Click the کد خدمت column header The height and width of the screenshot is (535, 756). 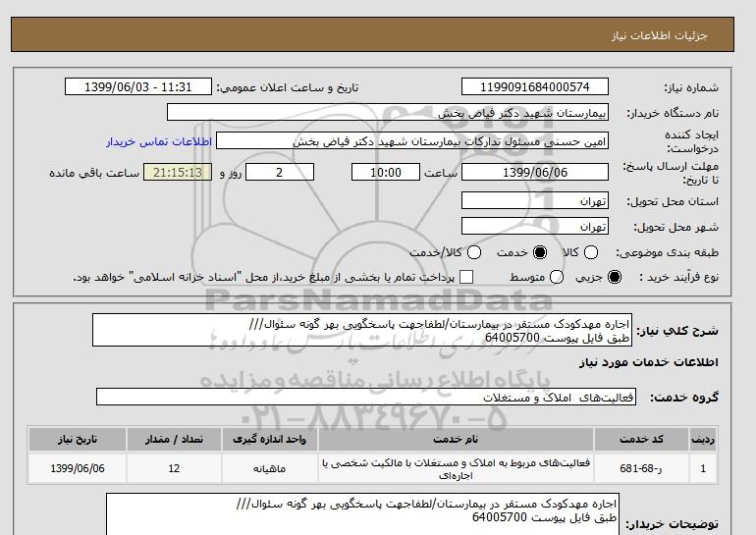(641, 439)
